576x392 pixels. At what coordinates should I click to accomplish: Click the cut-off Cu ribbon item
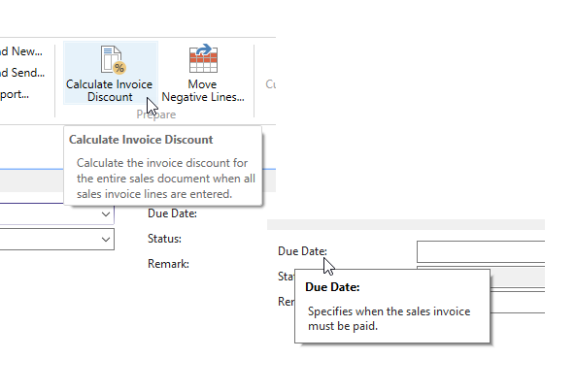click(x=271, y=84)
